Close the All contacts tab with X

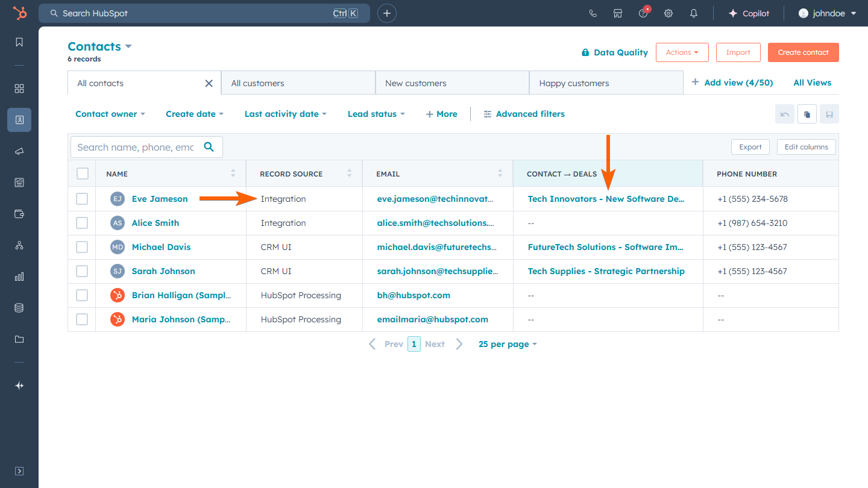pyautogui.click(x=209, y=83)
